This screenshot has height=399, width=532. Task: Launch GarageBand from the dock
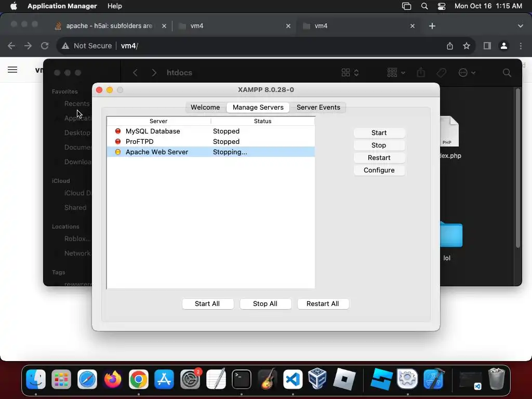[268, 379]
